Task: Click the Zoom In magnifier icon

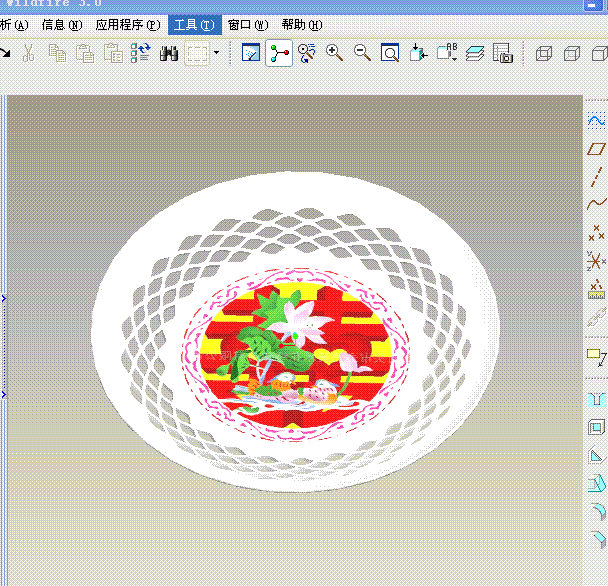Action: [334, 53]
